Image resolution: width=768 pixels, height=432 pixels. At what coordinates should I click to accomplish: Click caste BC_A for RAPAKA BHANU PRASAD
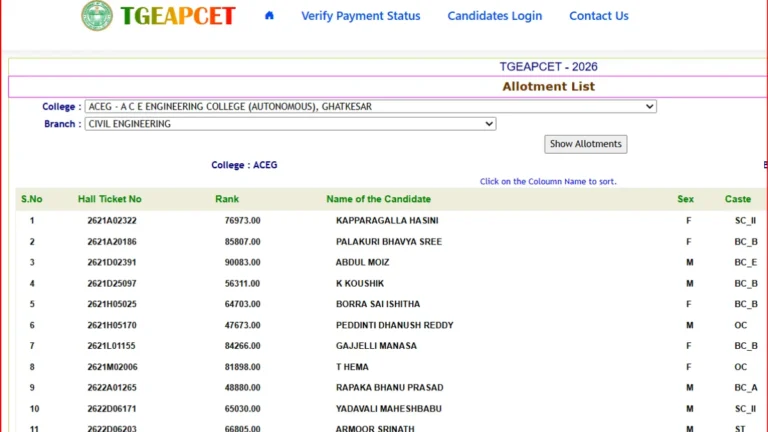(x=745, y=387)
